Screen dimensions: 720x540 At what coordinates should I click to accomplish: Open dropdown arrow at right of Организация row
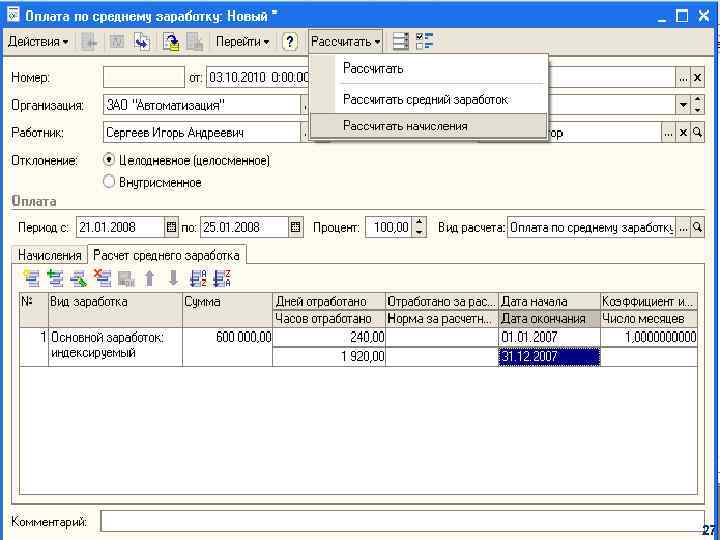point(683,105)
